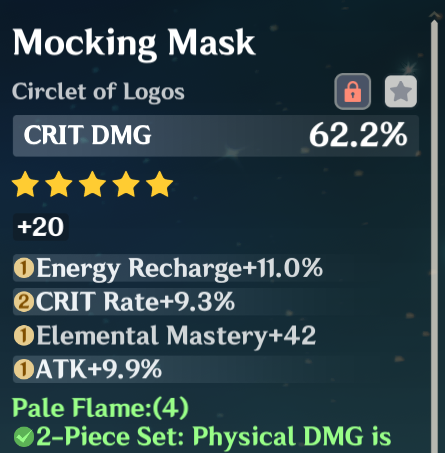445x453 pixels.
Task: Click the fifth gold rarity star
Action: [x=159, y=184]
